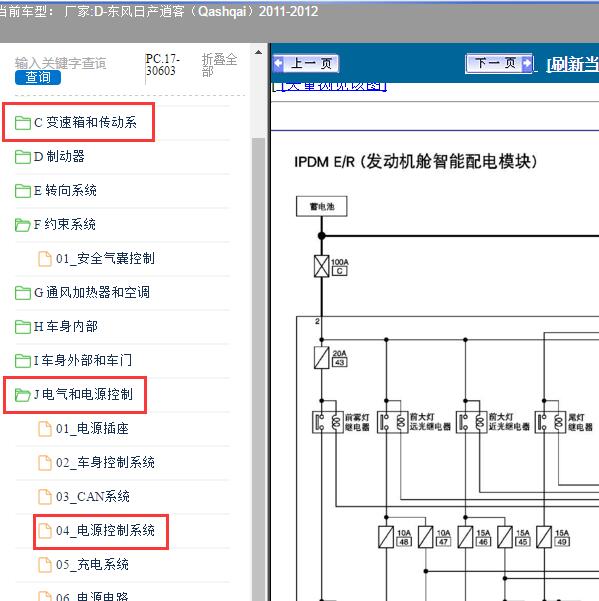Open document 04_电源控制系统
The height and width of the screenshot is (601, 599).
coord(105,530)
